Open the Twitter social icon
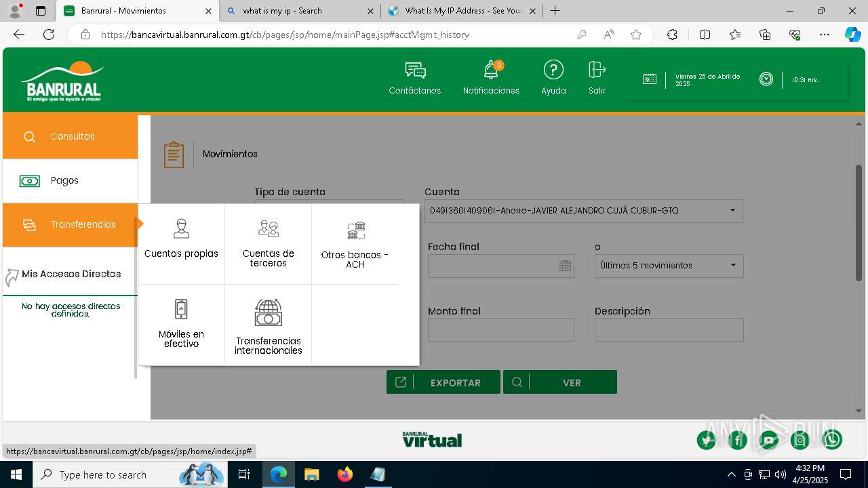 (x=707, y=440)
